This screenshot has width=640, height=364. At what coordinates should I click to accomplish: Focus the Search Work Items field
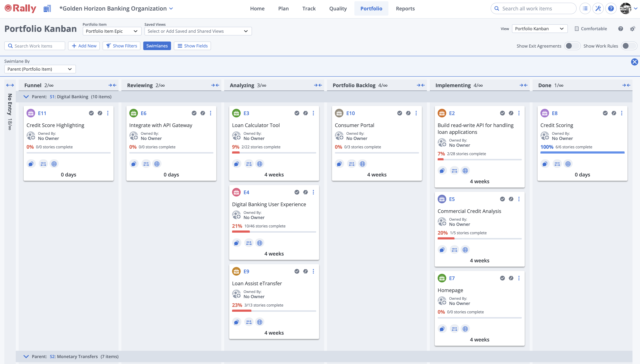[x=35, y=46]
